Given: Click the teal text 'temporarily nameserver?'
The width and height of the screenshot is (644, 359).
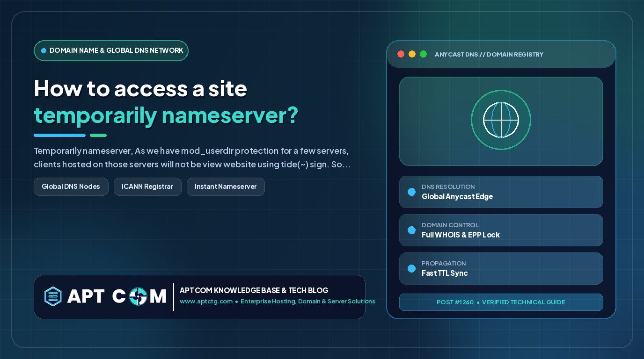Looking at the screenshot, I should [x=166, y=115].
